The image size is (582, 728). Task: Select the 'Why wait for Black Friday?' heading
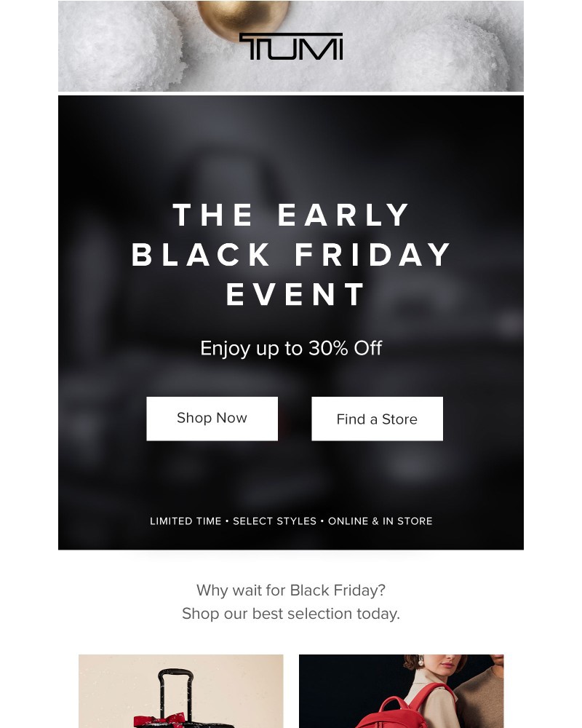[291, 590]
